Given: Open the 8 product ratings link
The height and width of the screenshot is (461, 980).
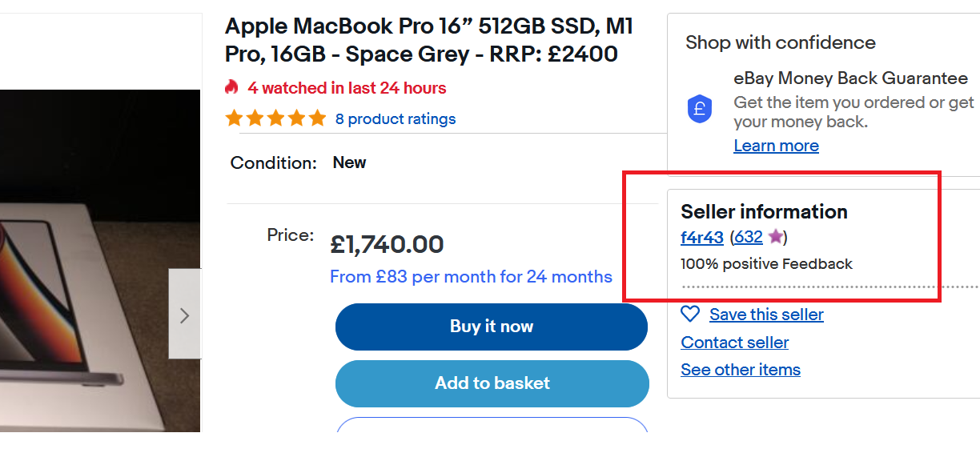Looking at the screenshot, I should pos(396,119).
